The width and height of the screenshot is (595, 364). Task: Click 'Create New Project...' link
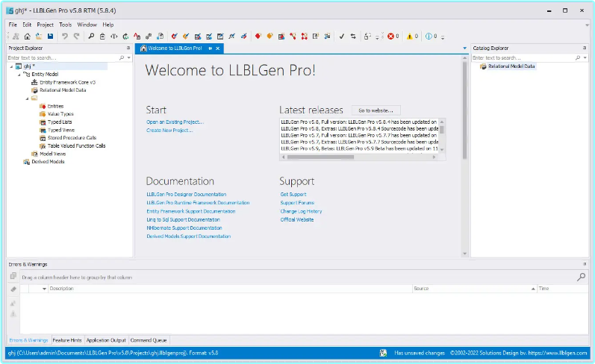[169, 130]
